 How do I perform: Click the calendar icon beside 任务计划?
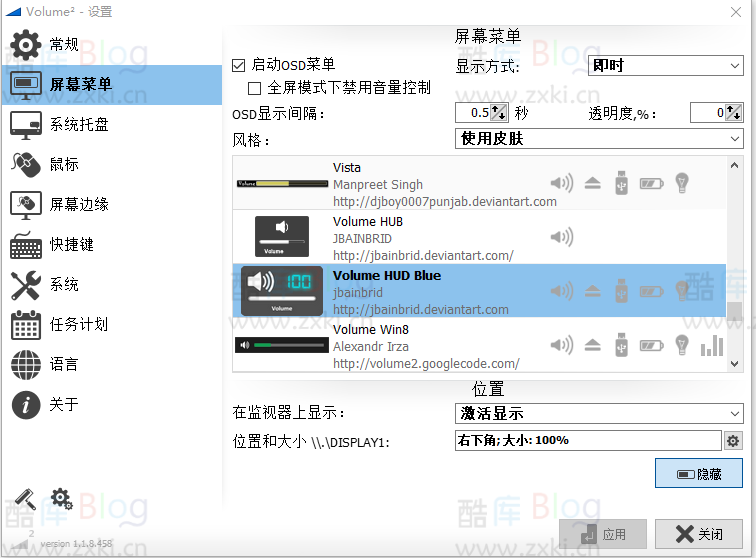26,325
